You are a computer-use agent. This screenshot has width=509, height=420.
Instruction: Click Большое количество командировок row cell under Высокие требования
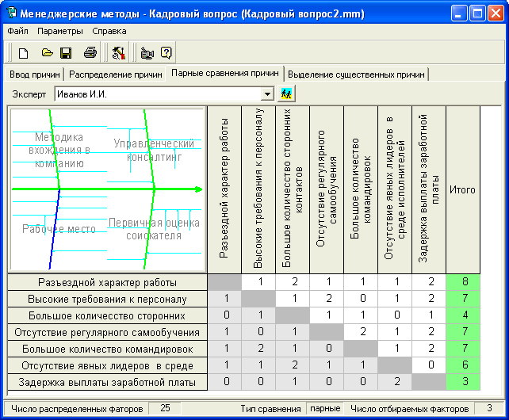coord(258,348)
